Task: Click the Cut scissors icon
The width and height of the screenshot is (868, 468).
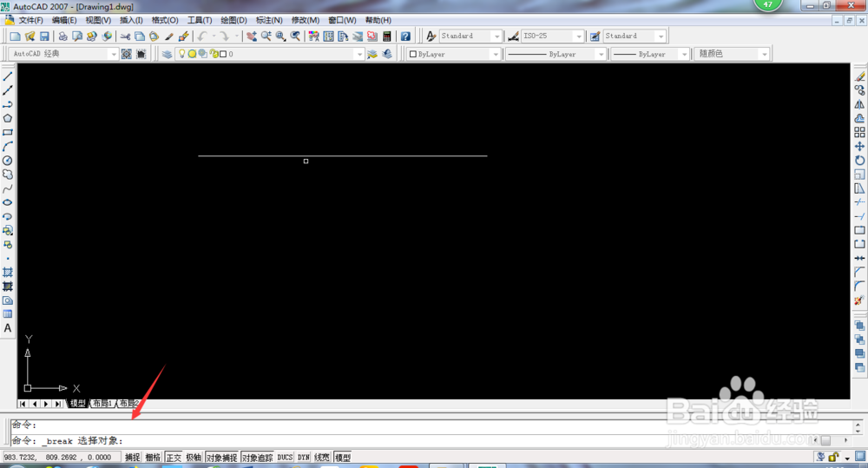Action: 126,36
